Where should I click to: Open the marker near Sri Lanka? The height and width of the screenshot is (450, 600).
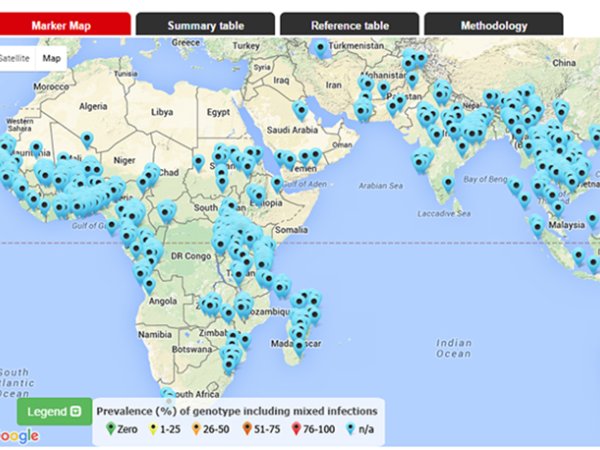447,184
